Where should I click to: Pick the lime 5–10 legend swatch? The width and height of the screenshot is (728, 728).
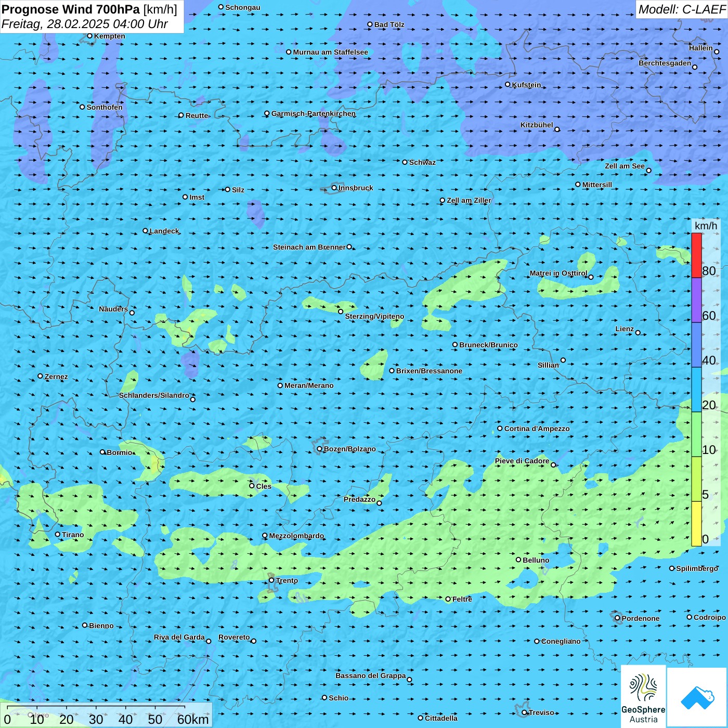(x=696, y=479)
